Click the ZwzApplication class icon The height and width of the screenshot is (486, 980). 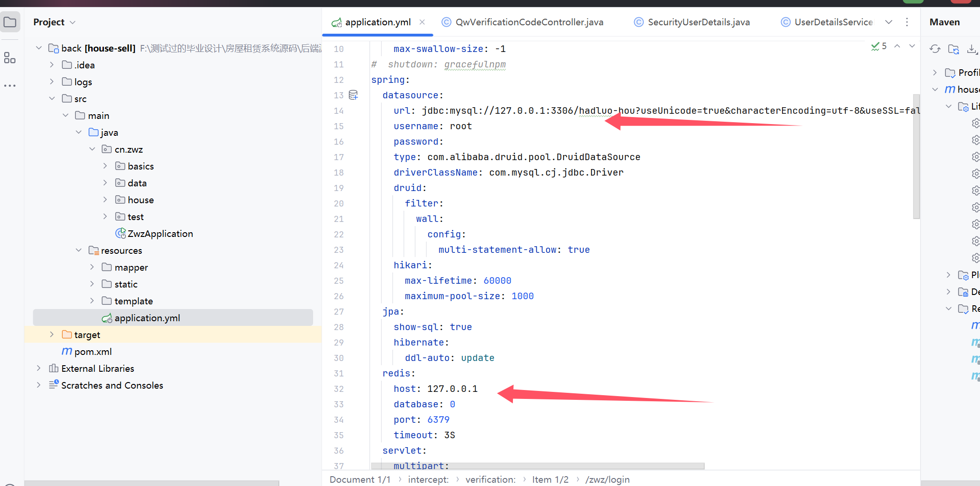120,233
